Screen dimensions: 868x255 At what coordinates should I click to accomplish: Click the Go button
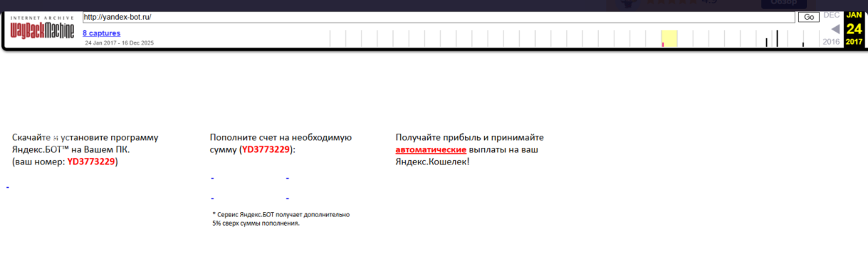[x=809, y=17]
